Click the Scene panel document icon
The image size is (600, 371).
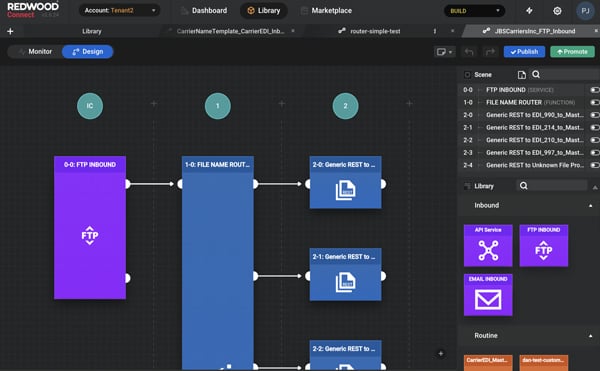[522, 75]
